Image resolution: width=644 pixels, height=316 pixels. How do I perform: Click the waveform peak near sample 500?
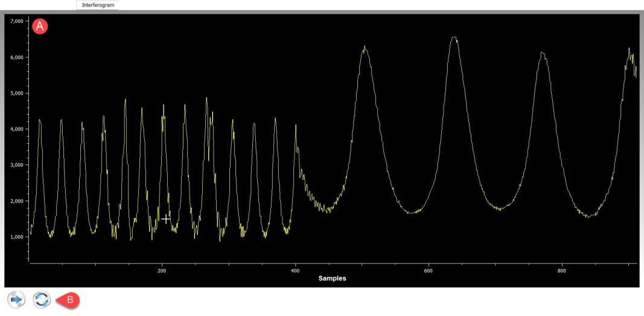tap(365, 47)
